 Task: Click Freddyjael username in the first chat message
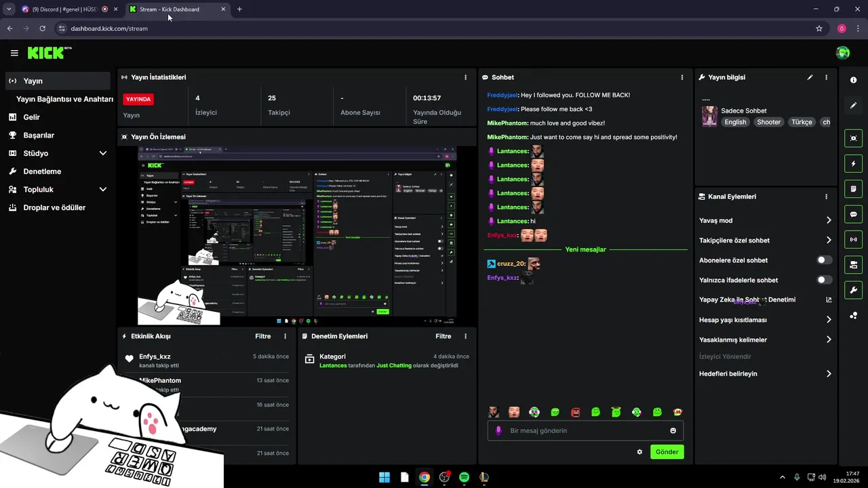click(x=502, y=95)
